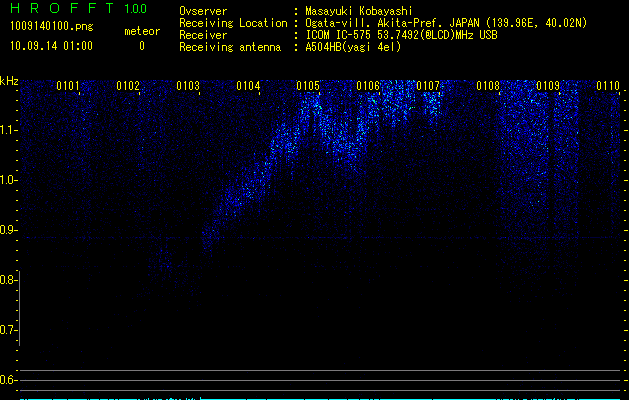Click the 0.7 frequency axis label
Image resolution: width=629 pixels, height=400 pixels.
[8, 330]
